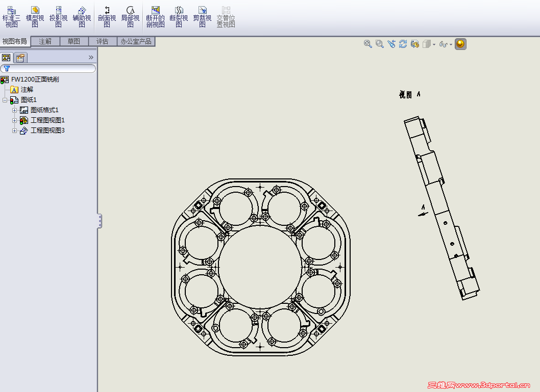Viewport: 540px width, 392px height.
Task: Click the feature tree filter field
Action: [x=48, y=68]
